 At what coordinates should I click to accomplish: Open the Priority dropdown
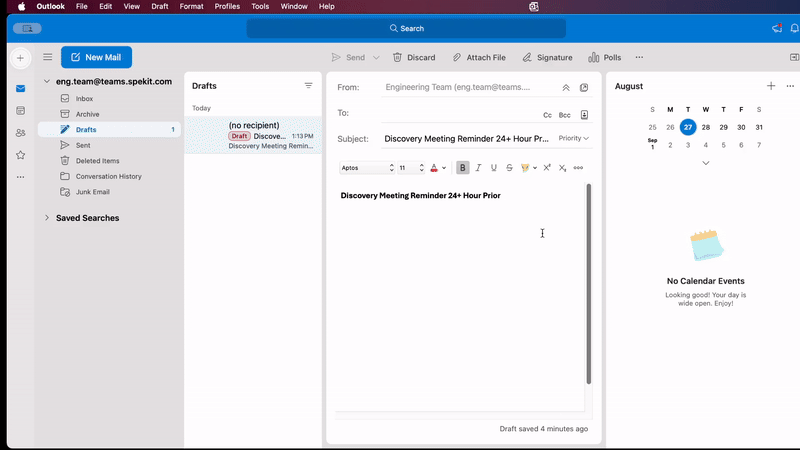click(x=573, y=139)
